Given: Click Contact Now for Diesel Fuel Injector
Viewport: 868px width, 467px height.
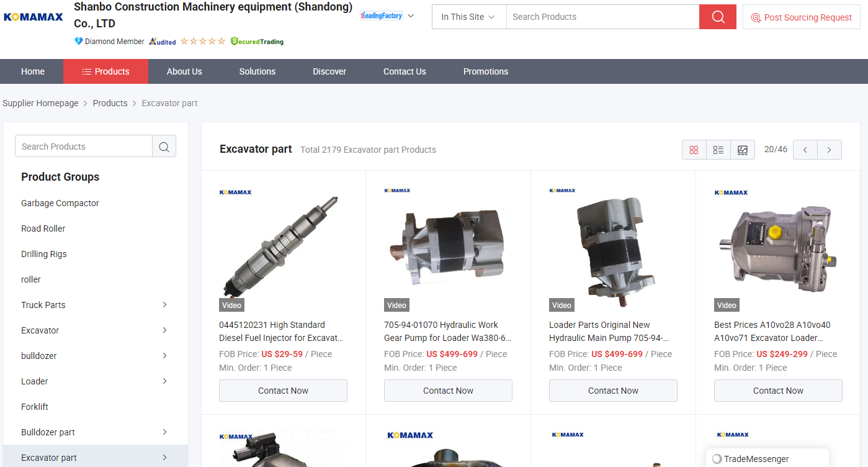Looking at the screenshot, I should pyautogui.click(x=283, y=391).
